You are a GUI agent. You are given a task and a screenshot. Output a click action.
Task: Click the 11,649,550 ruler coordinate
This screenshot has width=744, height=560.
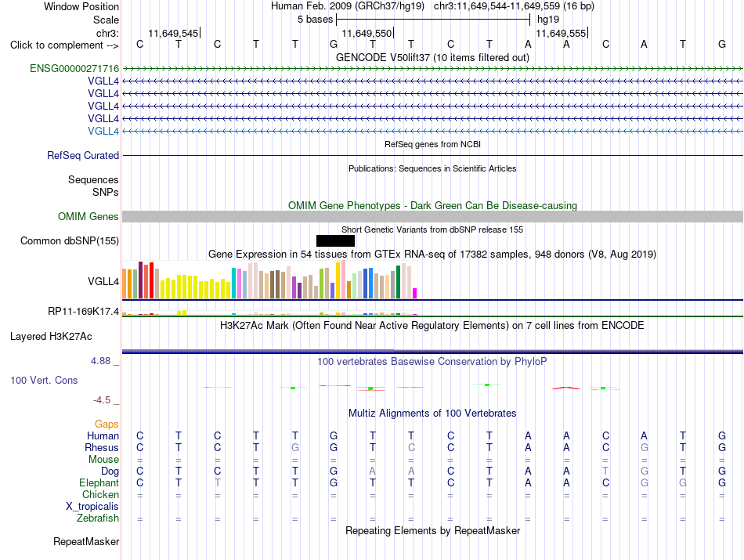(x=367, y=33)
